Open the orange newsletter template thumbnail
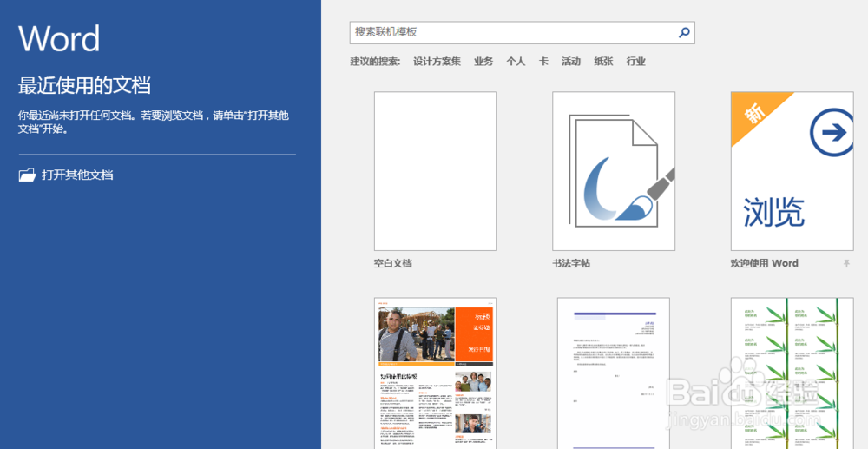The image size is (868, 449). [x=436, y=373]
